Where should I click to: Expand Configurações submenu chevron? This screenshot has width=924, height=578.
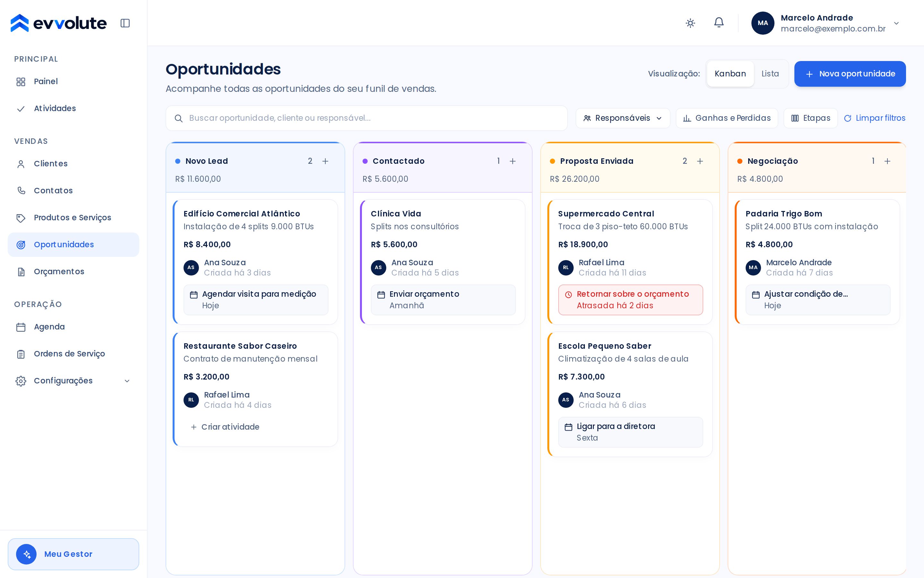127,381
